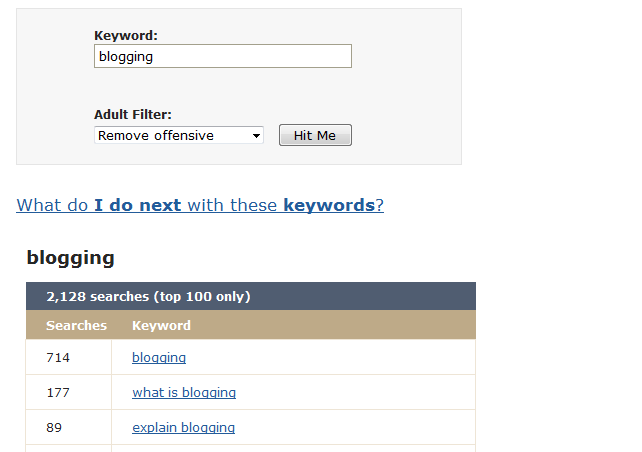Click the Adult Filter label

click(x=133, y=115)
